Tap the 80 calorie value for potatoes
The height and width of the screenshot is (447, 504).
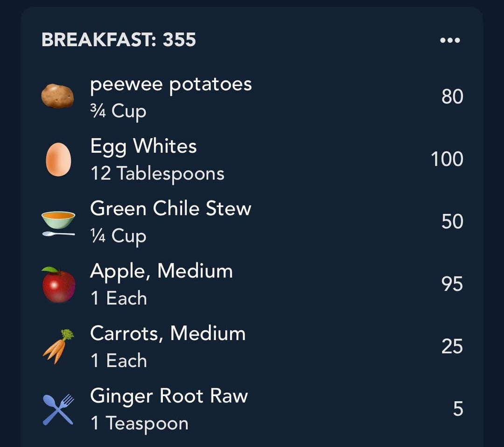452,97
